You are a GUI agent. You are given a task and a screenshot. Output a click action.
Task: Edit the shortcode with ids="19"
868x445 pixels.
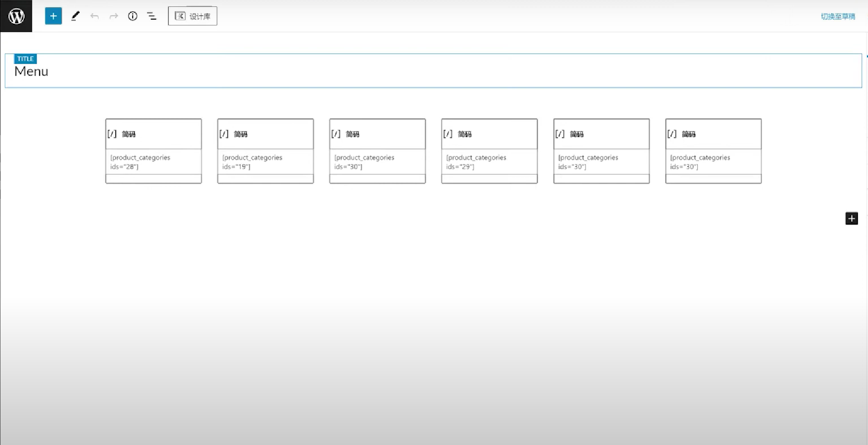click(265, 162)
